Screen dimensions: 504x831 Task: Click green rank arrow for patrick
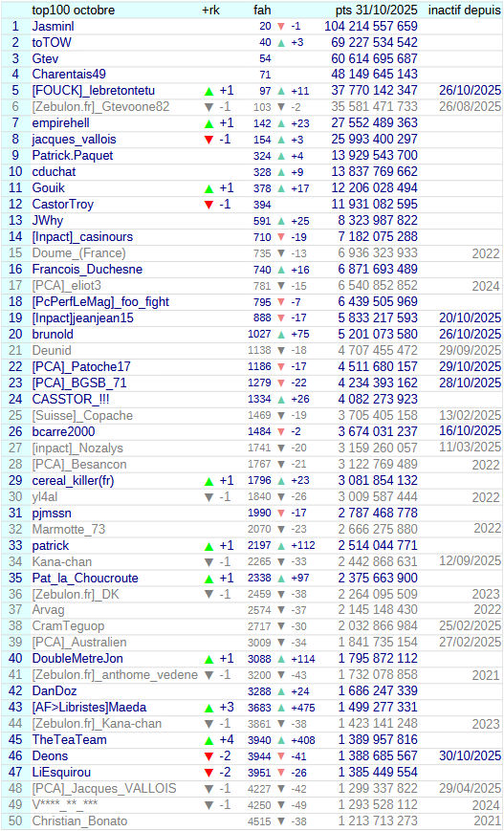click(x=208, y=546)
